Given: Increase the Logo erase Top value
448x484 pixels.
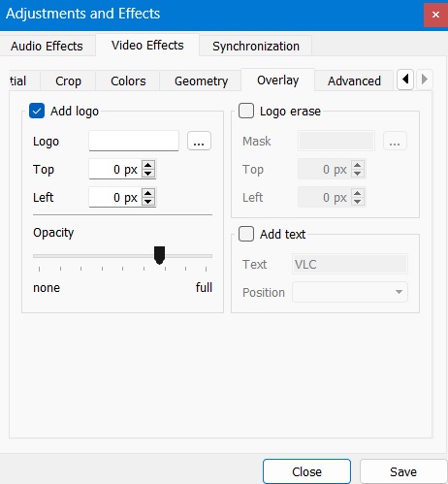Looking at the screenshot, I should pos(358,165).
